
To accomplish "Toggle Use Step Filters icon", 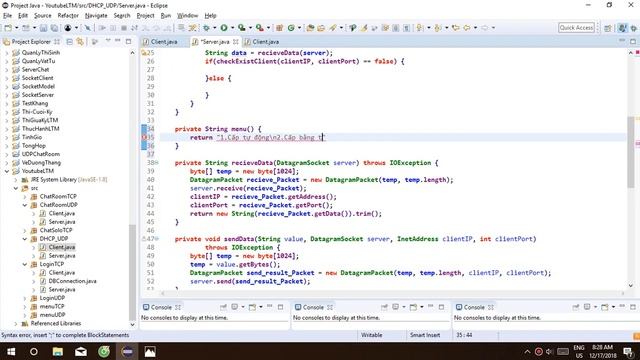I will click(x=192, y=28).
